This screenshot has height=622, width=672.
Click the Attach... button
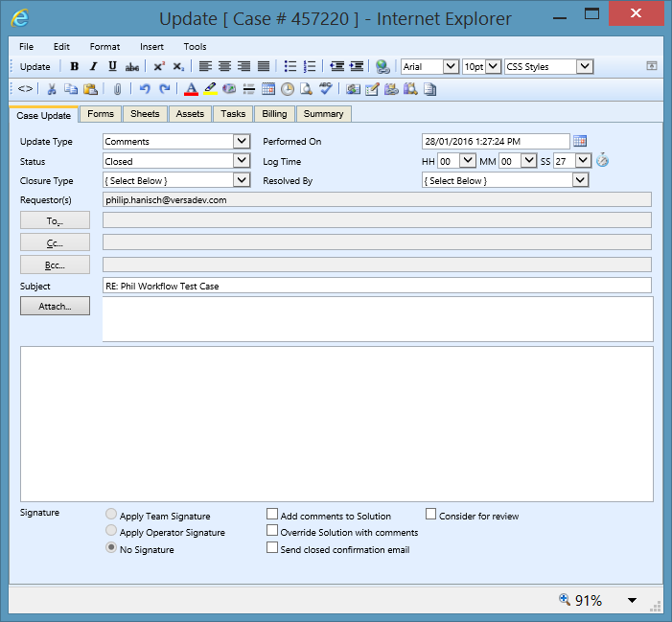point(55,307)
